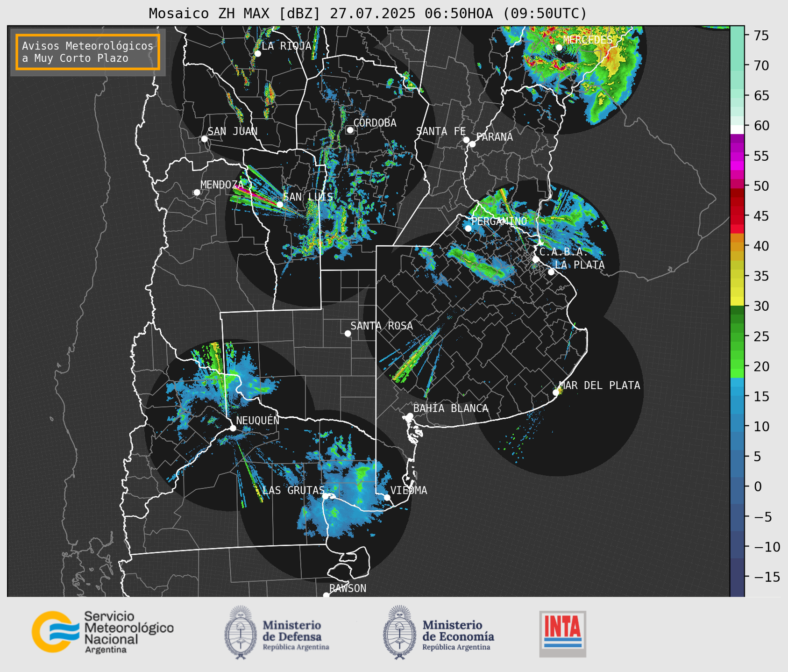This screenshot has height=672, width=788.
Task: Click the 'LAS GRUTAS' map label
Action: (294, 490)
